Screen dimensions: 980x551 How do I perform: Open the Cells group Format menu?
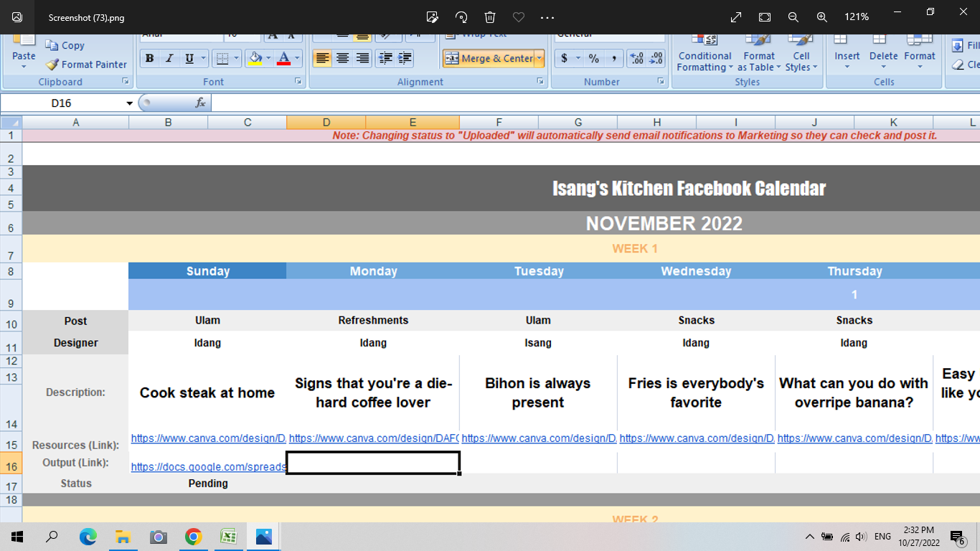919,53
